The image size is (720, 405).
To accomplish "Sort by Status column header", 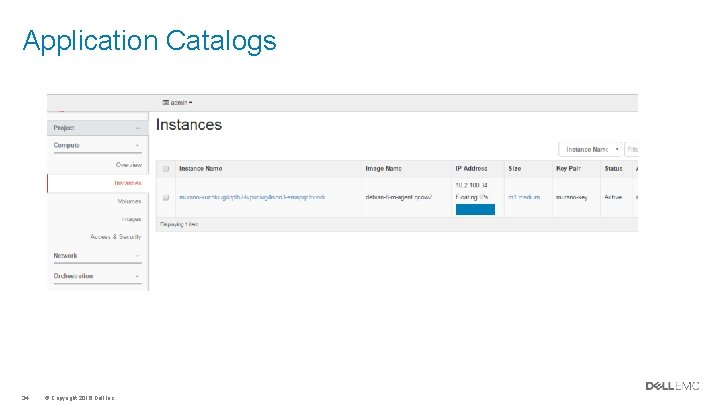I will (x=613, y=169).
